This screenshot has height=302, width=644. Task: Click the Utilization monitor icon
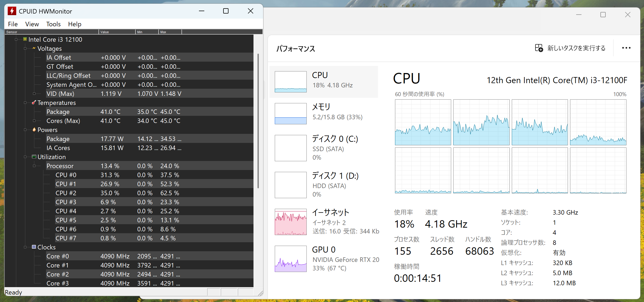pyautogui.click(x=34, y=157)
